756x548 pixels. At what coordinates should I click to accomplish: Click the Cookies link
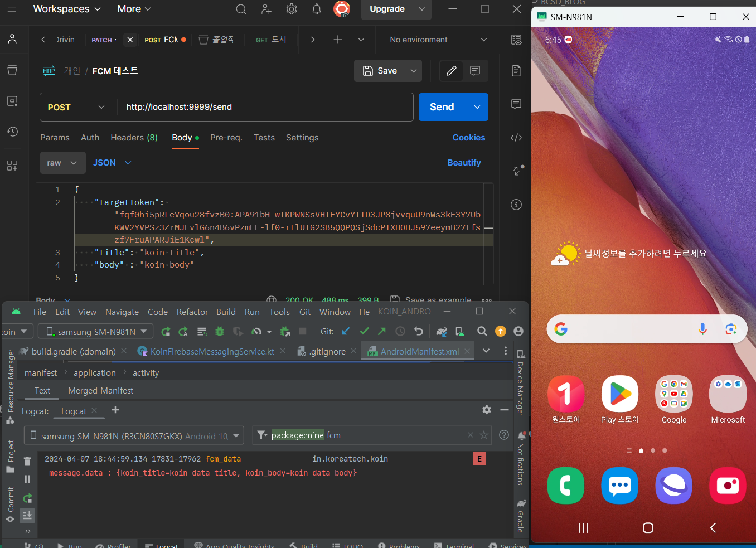point(469,138)
